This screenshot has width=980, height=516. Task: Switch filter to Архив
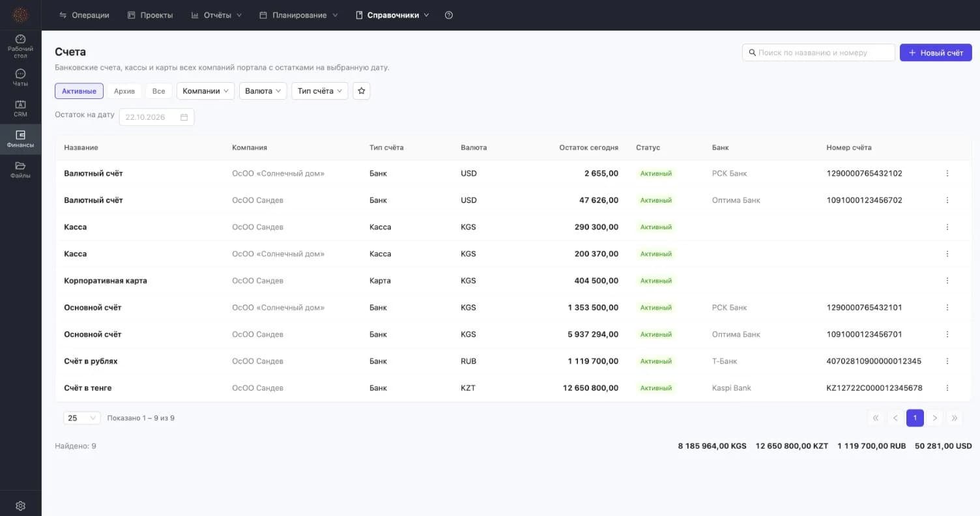[x=124, y=91]
